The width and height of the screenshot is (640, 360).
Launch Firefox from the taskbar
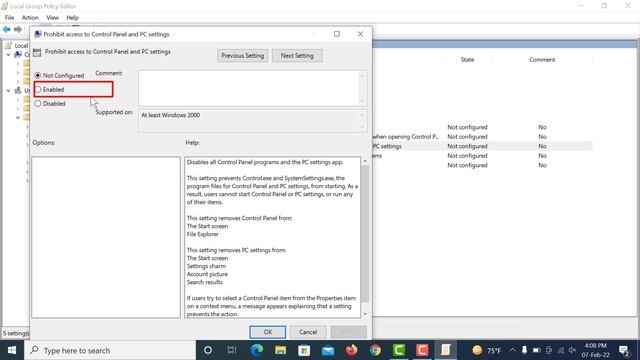tap(351, 350)
